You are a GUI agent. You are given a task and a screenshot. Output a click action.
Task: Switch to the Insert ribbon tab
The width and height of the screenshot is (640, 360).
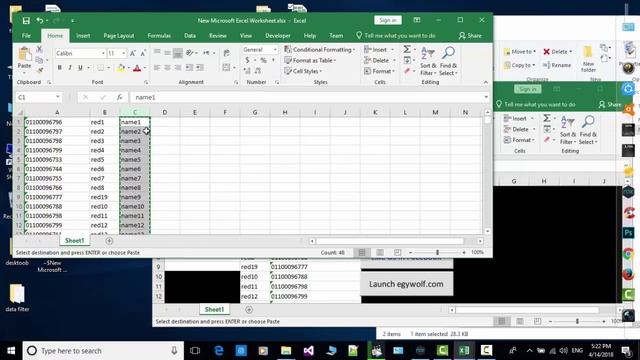click(83, 36)
